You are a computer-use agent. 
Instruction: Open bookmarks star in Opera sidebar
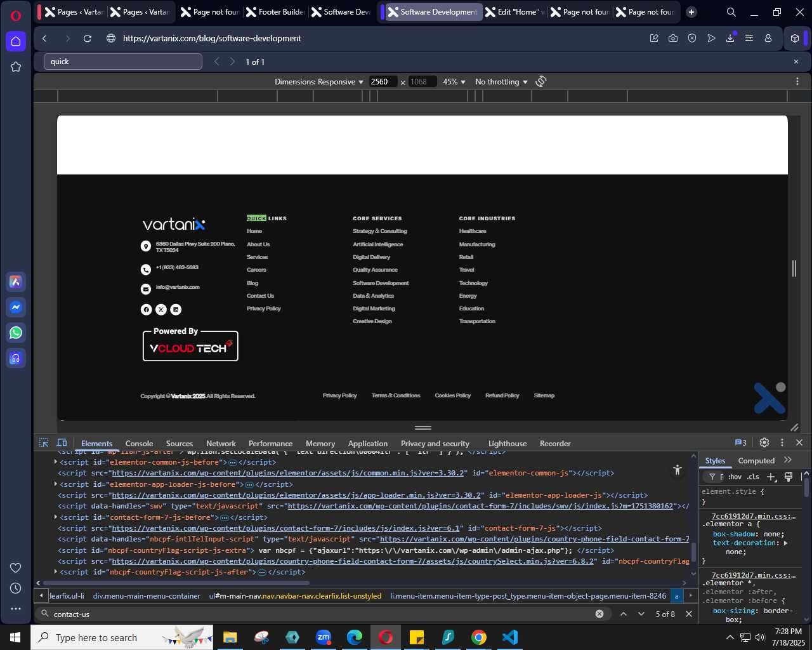[x=16, y=67]
